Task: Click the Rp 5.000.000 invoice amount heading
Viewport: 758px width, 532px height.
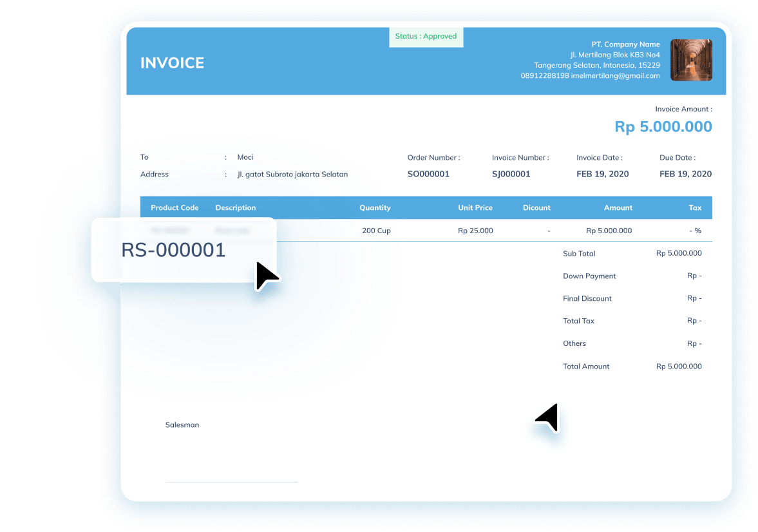Action: (x=663, y=127)
